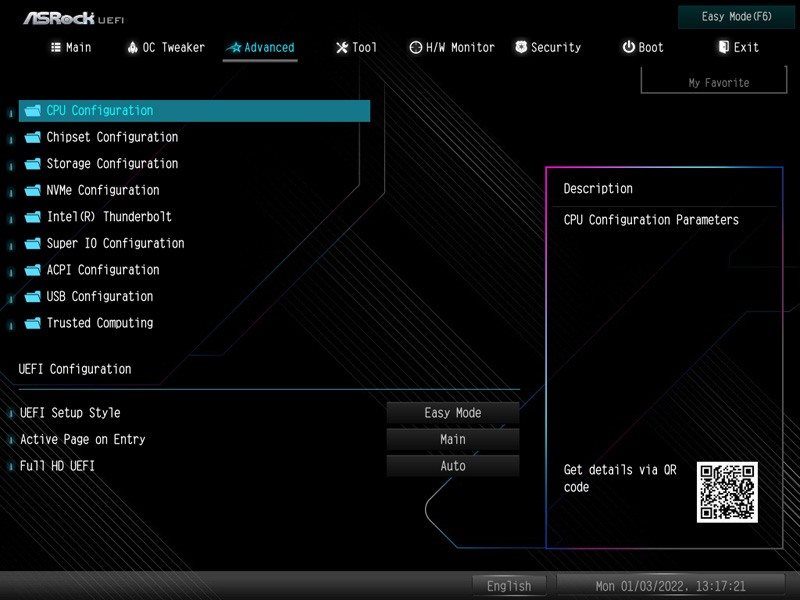The image size is (800, 600).
Task: Open the ACPI Configuration submenu
Action: (102, 270)
